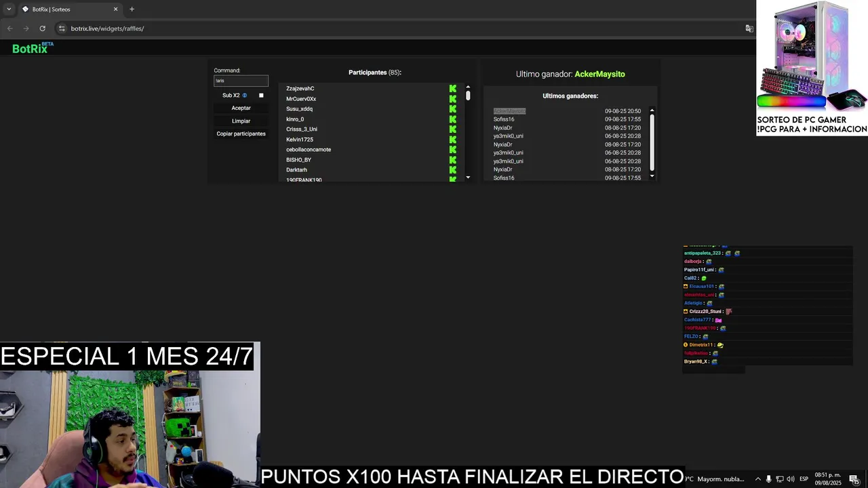The image size is (868, 488).
Task: Click chat user antipapaleta_323
Action: (x=703, y=253)
